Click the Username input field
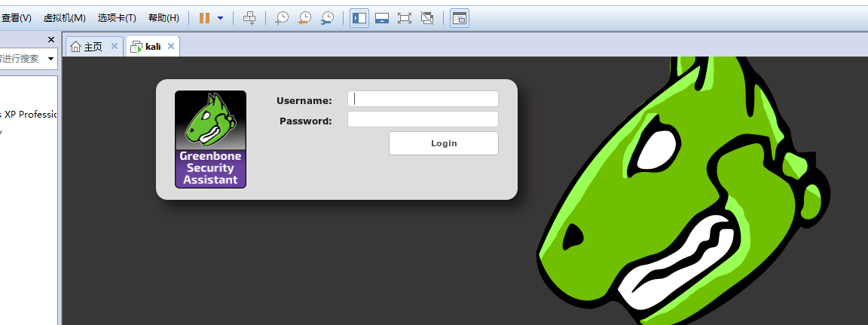 423,99
